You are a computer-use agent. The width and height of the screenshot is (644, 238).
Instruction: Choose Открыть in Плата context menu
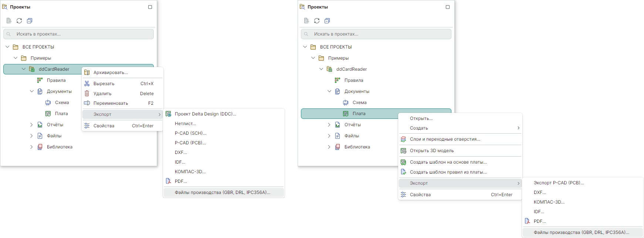coord(460,118)
